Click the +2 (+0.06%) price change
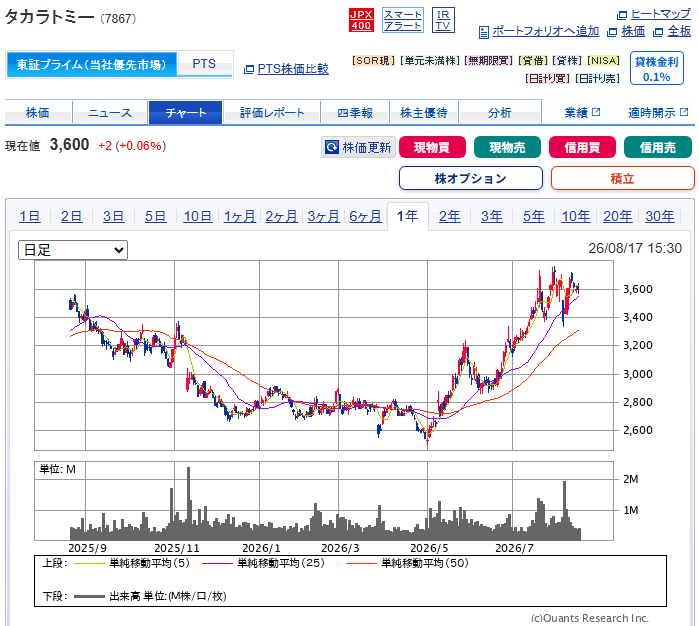The height and width of the screenshot is (626, 699). 132,146
